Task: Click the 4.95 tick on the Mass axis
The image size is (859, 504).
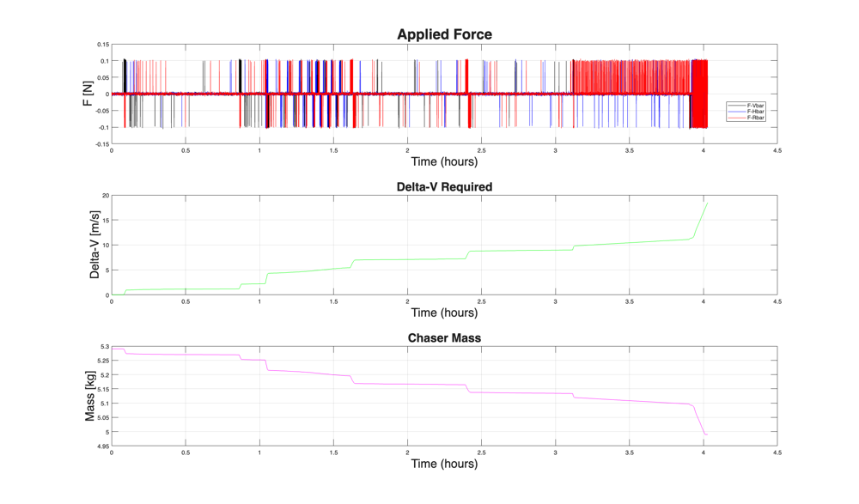Action: pyautogui.click(x=103, y=446)
